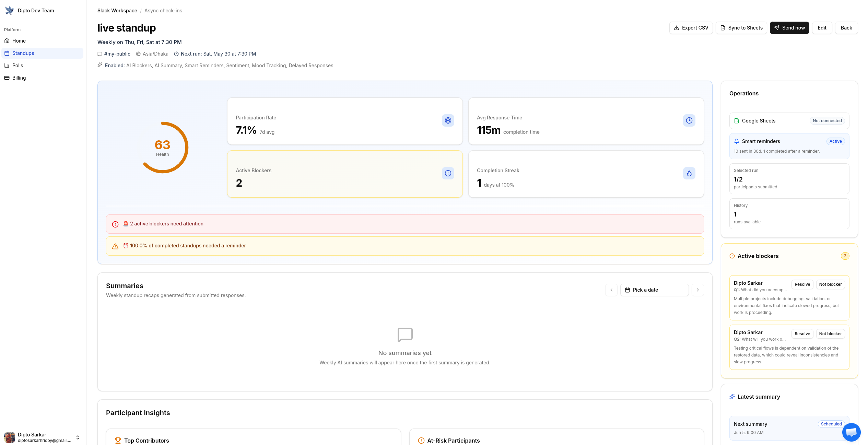This screenshot has height=445, width=868.
Task: Click the Polls bar chart icon
Action: click(x=7, y=66)
